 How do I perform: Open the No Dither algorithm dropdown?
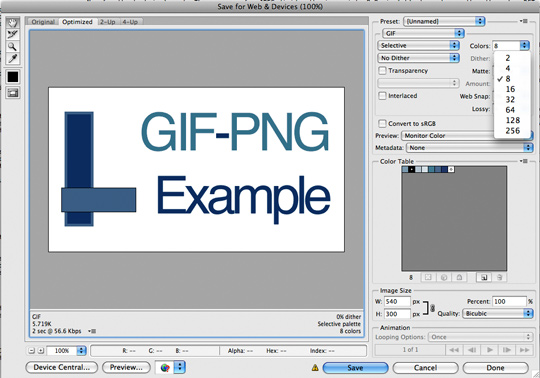coord(418,58)
